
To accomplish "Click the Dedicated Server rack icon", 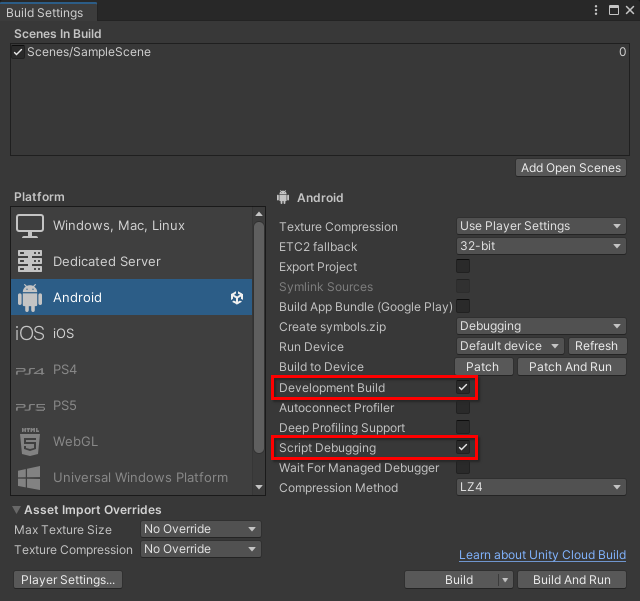I will coord(30,261).
